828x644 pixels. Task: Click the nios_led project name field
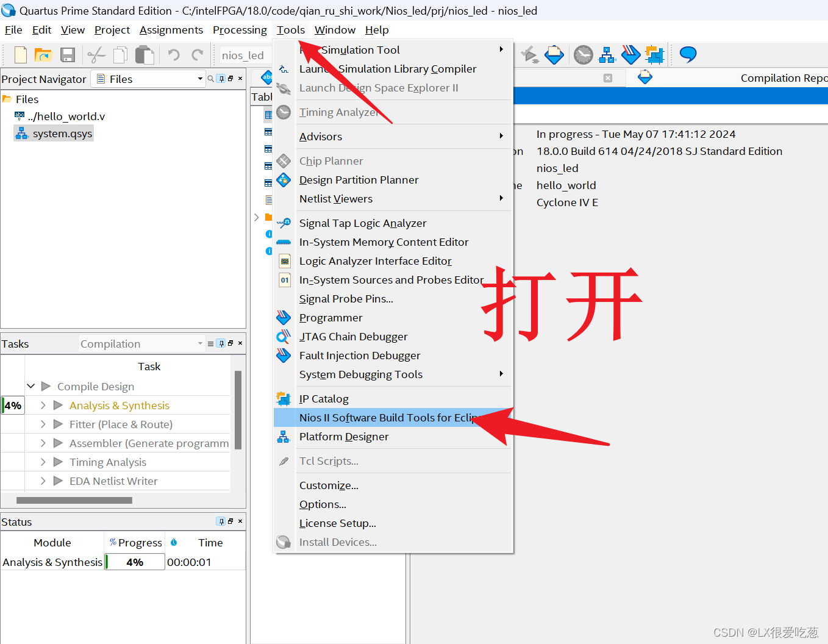(244, 55)
